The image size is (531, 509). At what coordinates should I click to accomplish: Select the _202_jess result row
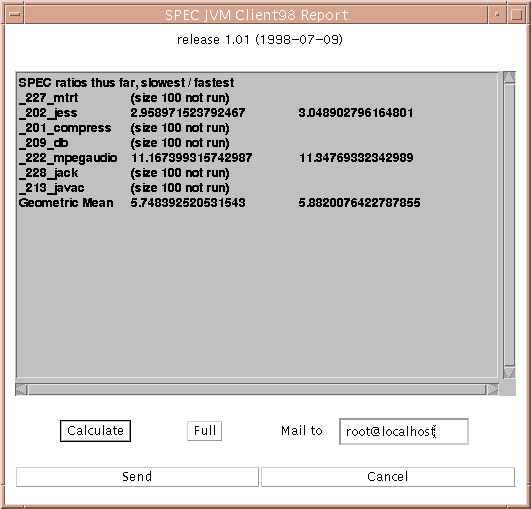(x=216, y=113)
